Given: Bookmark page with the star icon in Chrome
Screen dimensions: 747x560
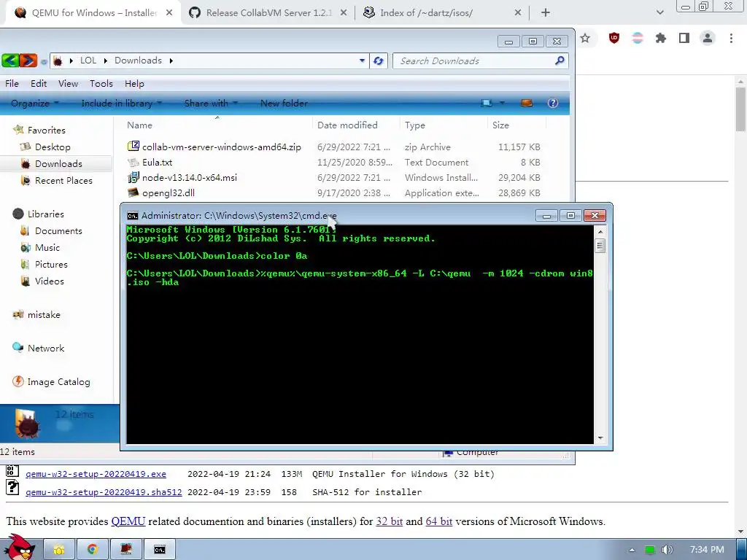Looking at the screenshot, I should click(586, 38).
